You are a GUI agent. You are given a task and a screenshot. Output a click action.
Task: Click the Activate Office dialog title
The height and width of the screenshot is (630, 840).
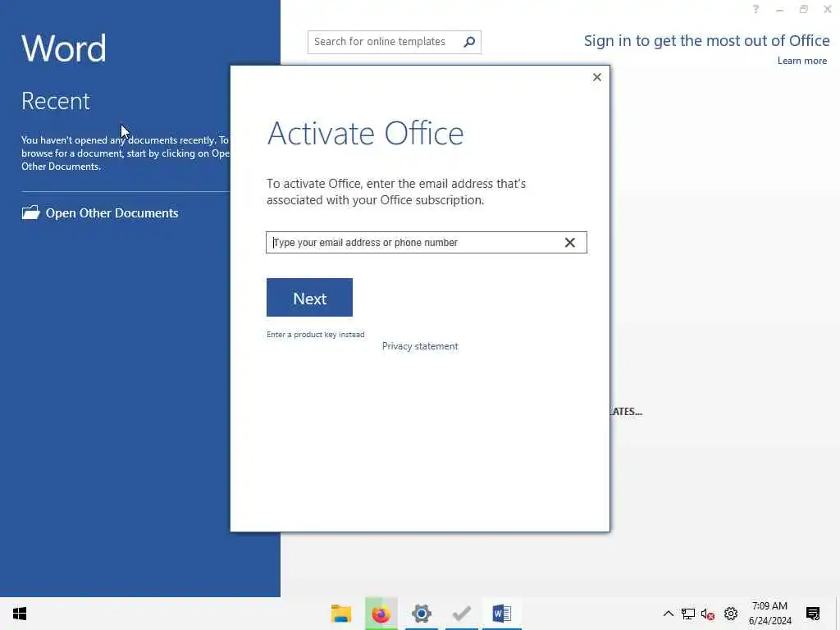[x=365, y=134]
